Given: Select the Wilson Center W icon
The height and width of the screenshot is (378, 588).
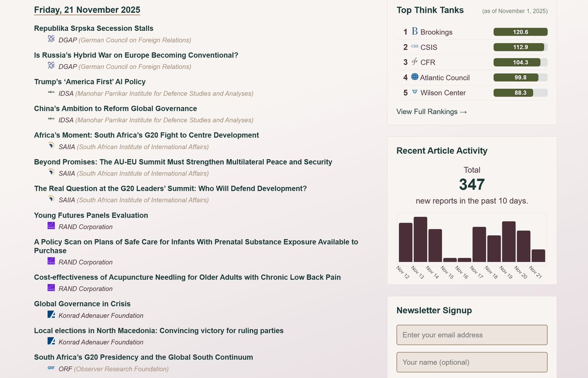Looking at the screenshot, I should click(414, 93).
